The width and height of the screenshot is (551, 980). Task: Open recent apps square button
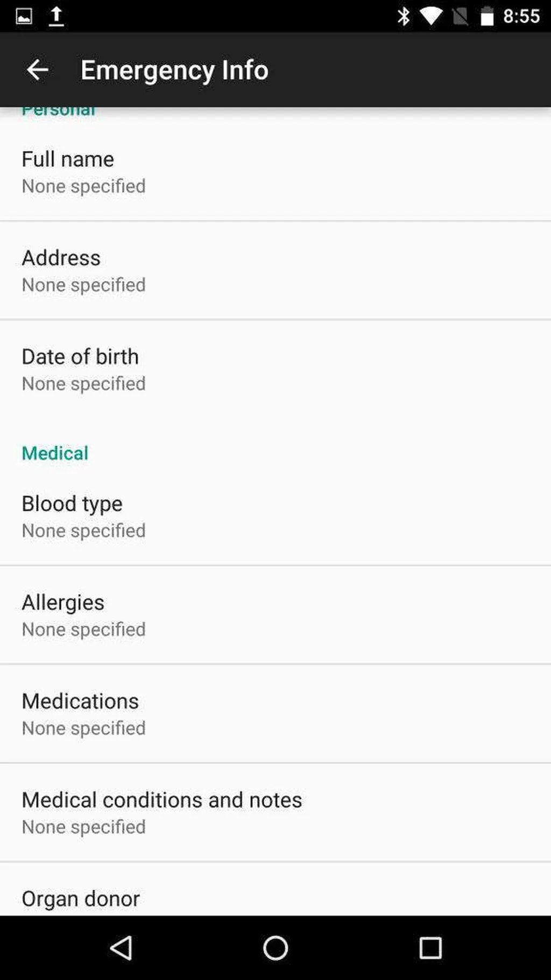point(430,948)
